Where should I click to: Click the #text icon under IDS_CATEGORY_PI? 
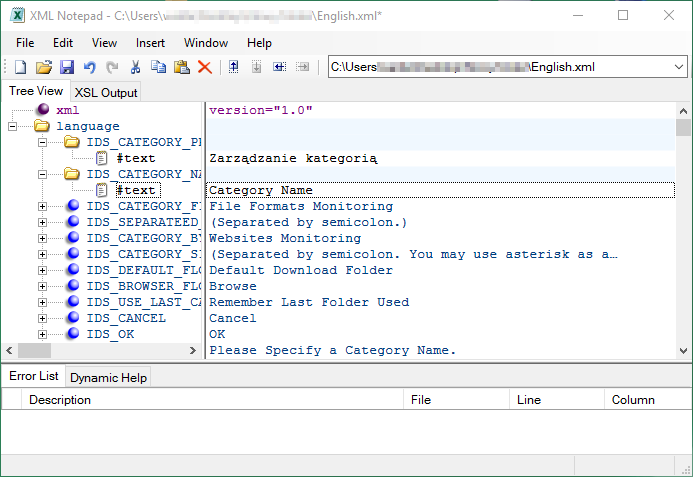[x=102, y=158]
